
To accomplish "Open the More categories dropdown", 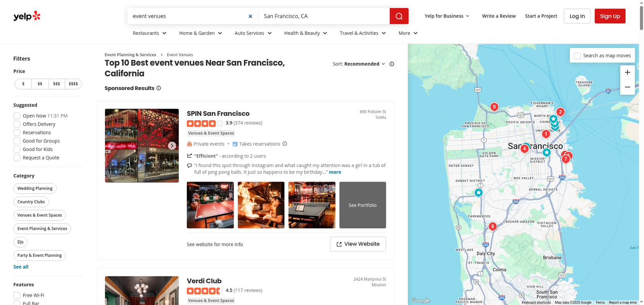I will (x=408, y=33).
